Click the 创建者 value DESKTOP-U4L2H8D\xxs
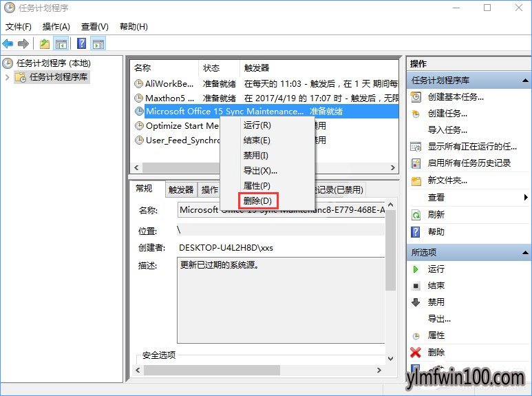 [226, 247]
